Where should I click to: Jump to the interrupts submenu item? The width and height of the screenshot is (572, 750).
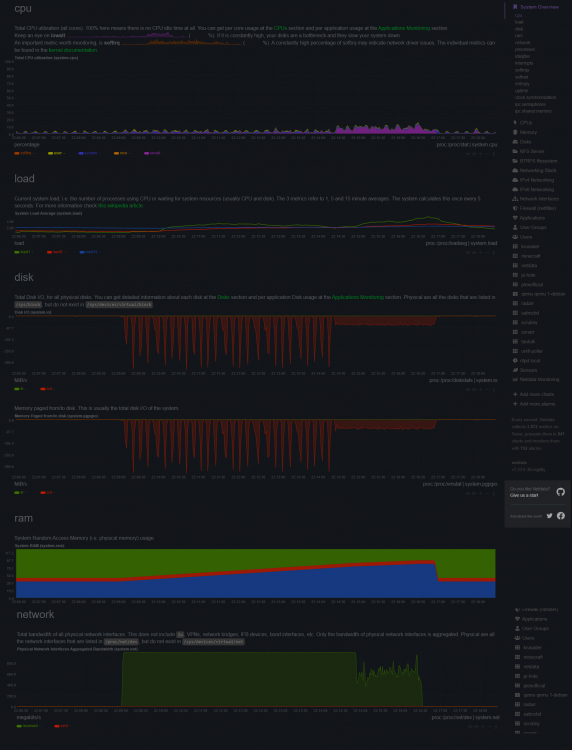(524, 63)
